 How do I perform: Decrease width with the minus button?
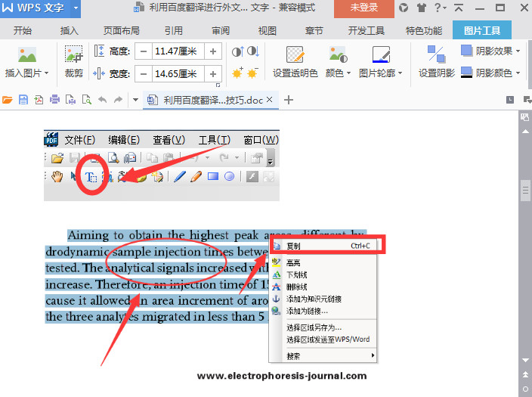coord(144,73)
